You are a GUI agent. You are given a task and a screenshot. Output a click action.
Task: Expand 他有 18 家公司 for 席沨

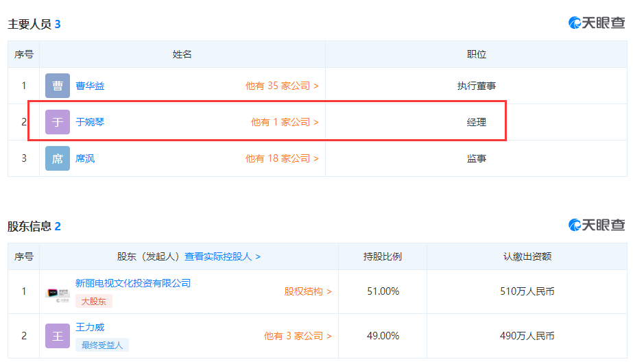coord(282,158)
